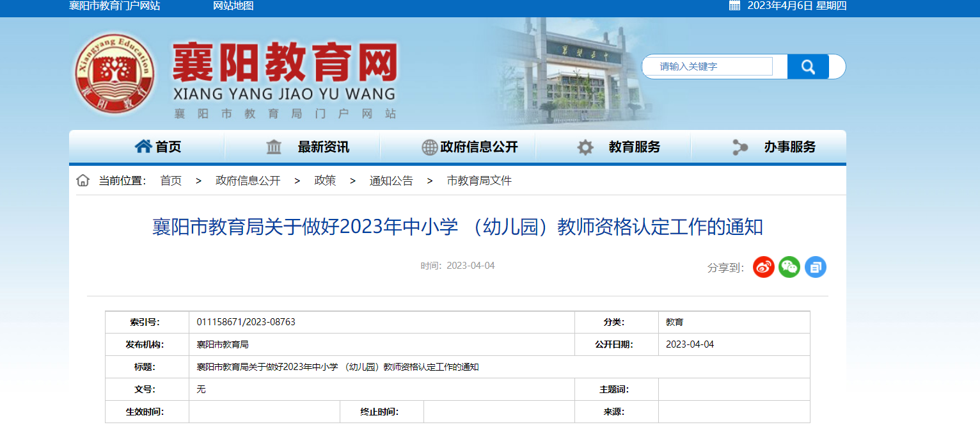
Task: Click 首页 in the breadcrumb
Action: pos(171,181)
